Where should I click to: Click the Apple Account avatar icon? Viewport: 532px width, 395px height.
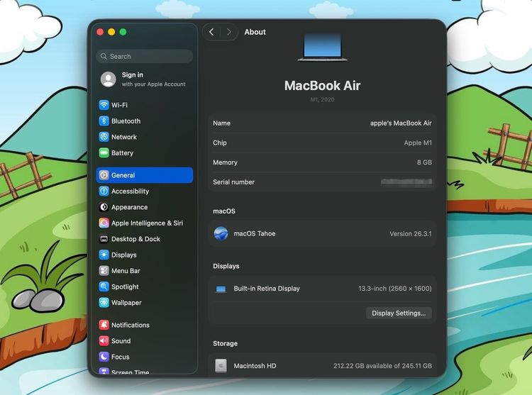click(109, 79)
